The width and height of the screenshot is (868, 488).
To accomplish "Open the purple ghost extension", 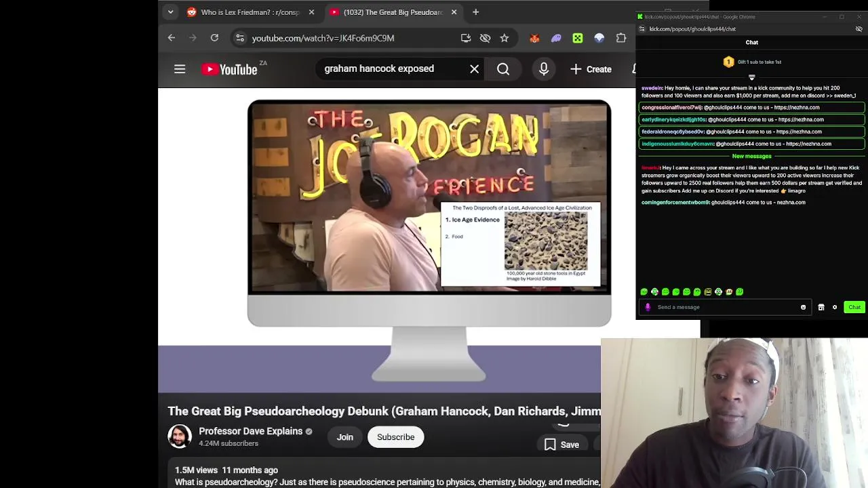I will (556, 39).
